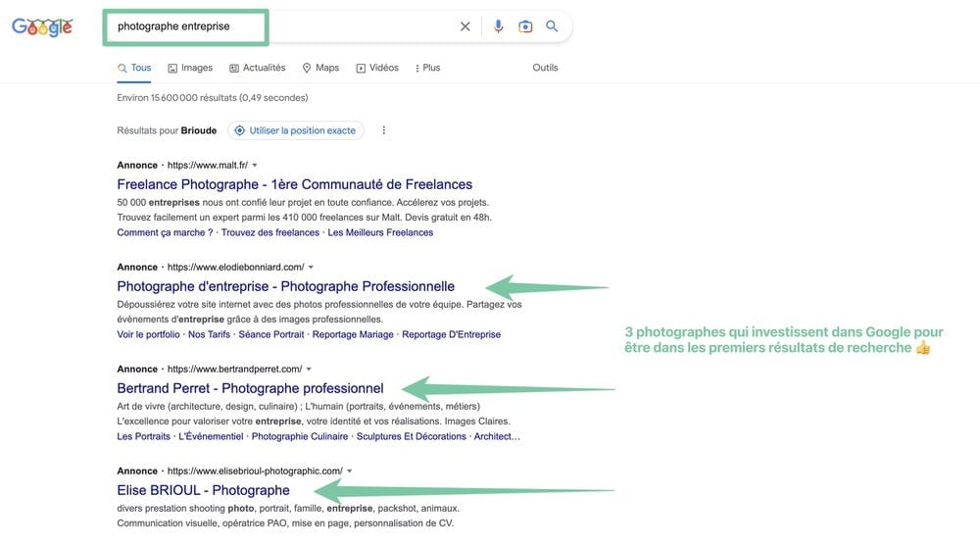Viewport: 980px width, 546px height.
Task: Clear the search box with the X icon
Action: pos(465,26)
